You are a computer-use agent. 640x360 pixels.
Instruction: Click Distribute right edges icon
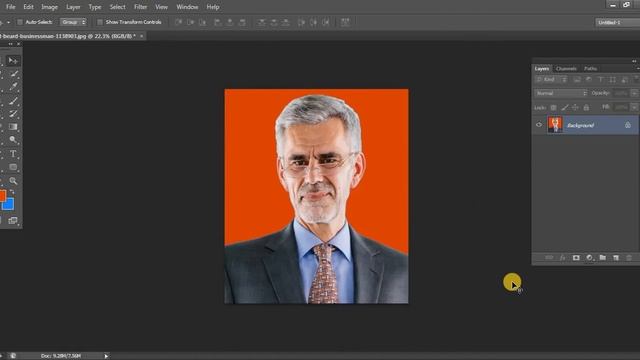point(326,22)
